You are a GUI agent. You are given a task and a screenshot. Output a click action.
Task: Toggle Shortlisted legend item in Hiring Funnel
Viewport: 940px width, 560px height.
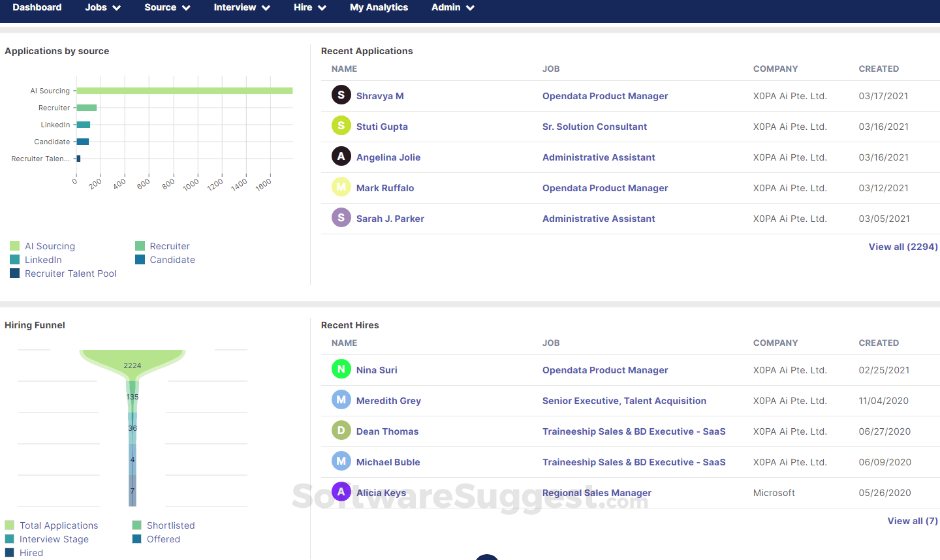[163, 525]
